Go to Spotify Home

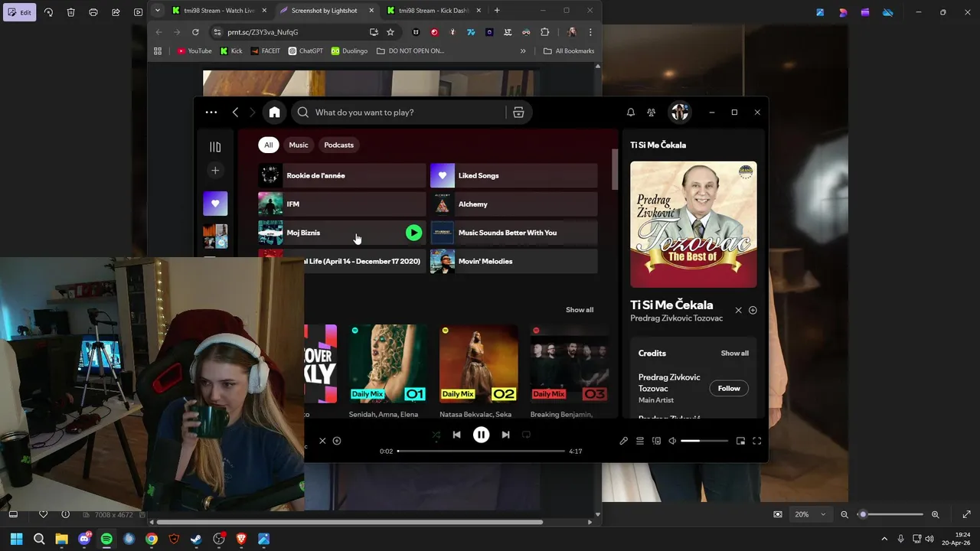[x=274, y=112]
